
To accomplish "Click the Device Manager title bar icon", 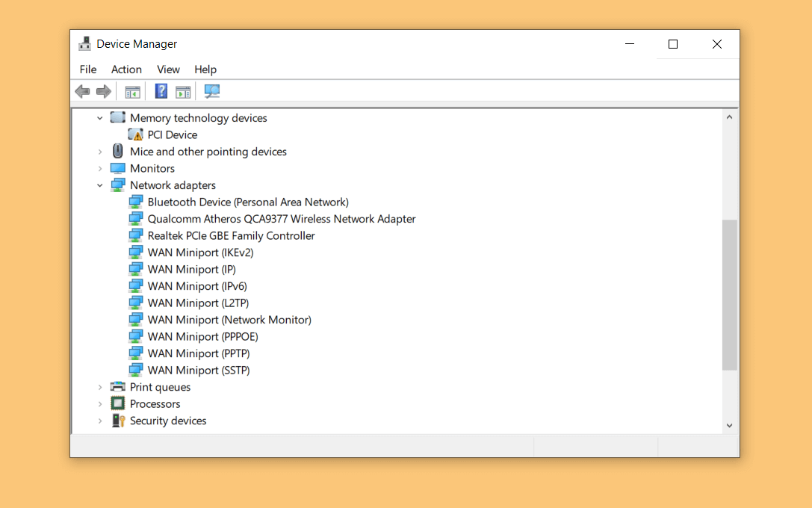I will (84, 44).
